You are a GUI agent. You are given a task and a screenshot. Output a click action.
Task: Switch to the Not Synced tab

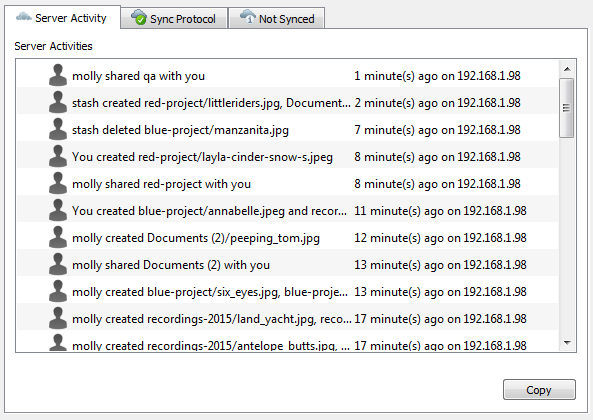277,18
